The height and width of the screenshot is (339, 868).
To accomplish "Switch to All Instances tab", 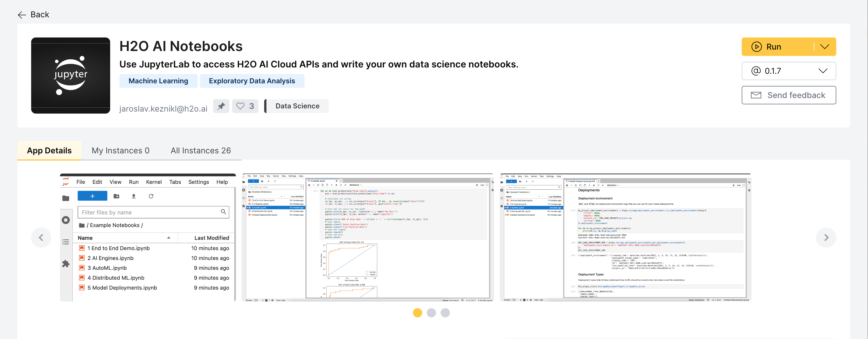I will click(x=200, y=150).
